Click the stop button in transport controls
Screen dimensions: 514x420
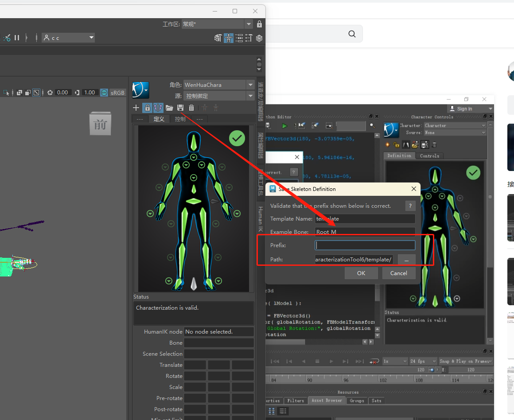click(x=317, y=362)
